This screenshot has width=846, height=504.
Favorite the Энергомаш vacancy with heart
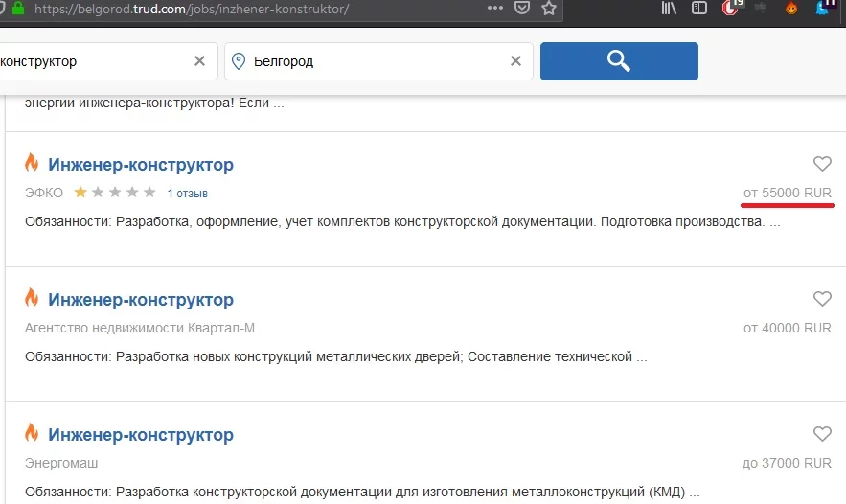point(822,434)
